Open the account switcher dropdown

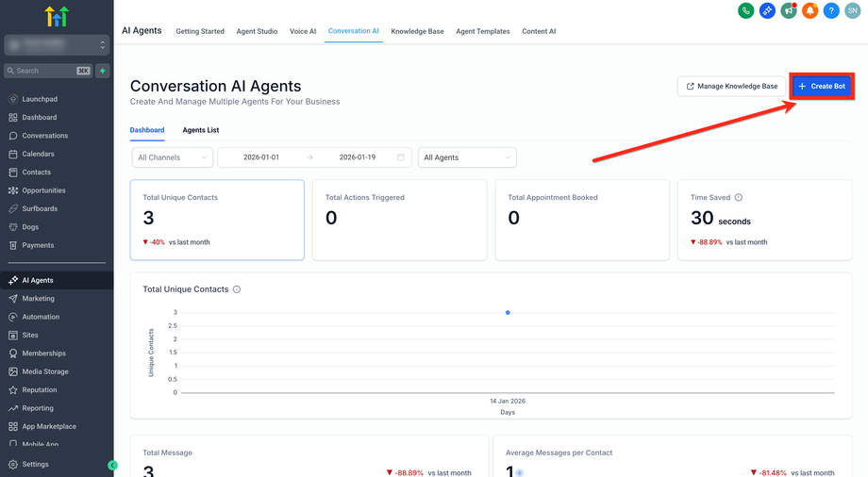click(x=57, y=45)
